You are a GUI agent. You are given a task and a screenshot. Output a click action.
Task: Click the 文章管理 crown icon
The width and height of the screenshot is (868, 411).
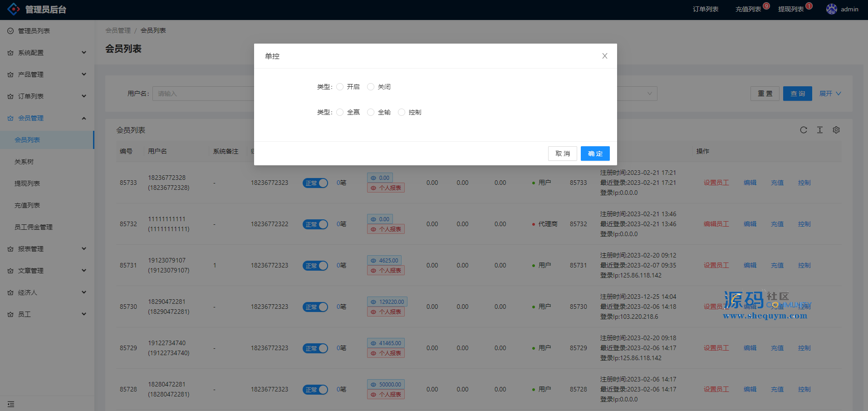10,271
